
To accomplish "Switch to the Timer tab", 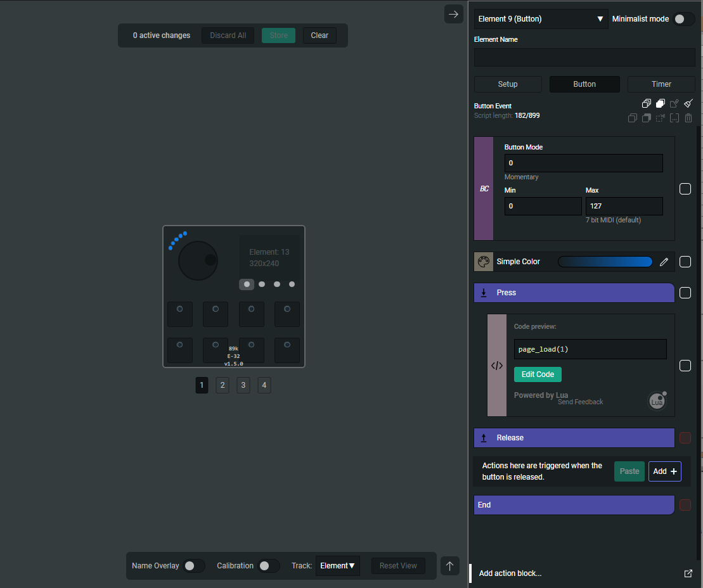I will pos(661,84).
